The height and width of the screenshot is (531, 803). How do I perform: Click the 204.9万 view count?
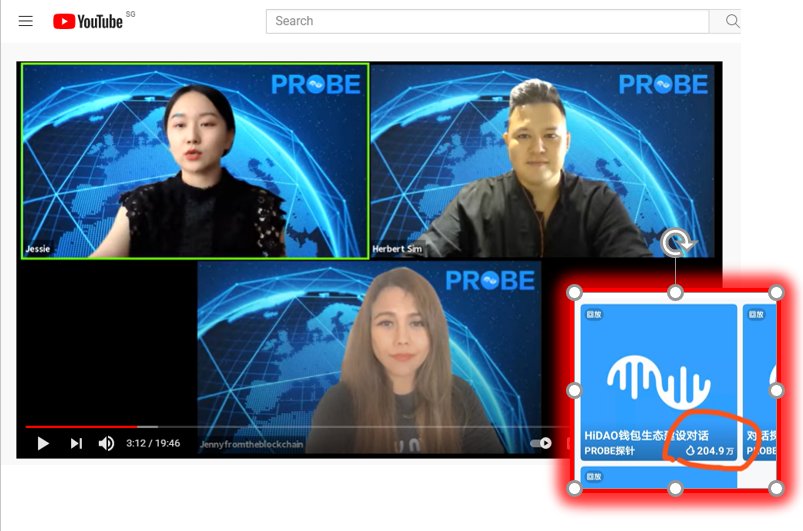(710, 451)
